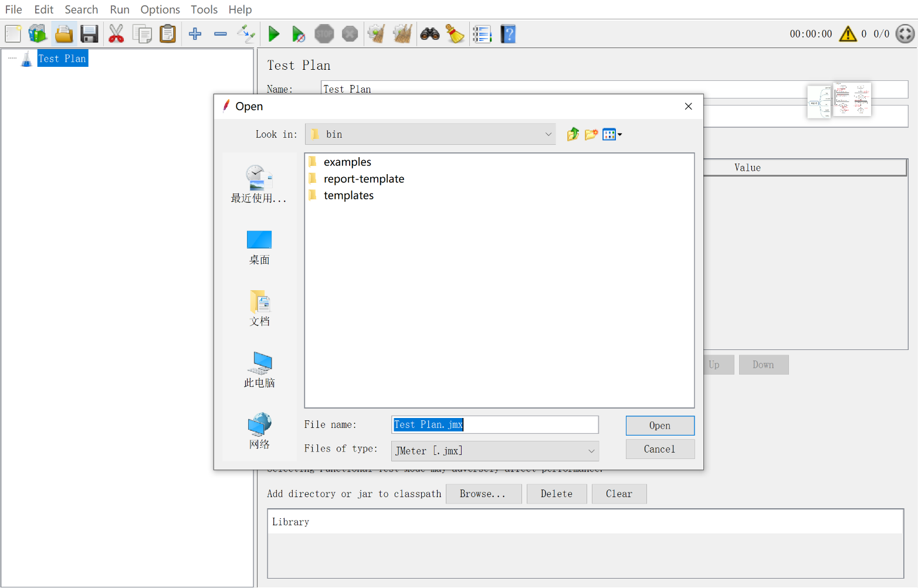This screenshot has width=918, height=588.
Task: Save the test plan
Action: coord(89,33)
